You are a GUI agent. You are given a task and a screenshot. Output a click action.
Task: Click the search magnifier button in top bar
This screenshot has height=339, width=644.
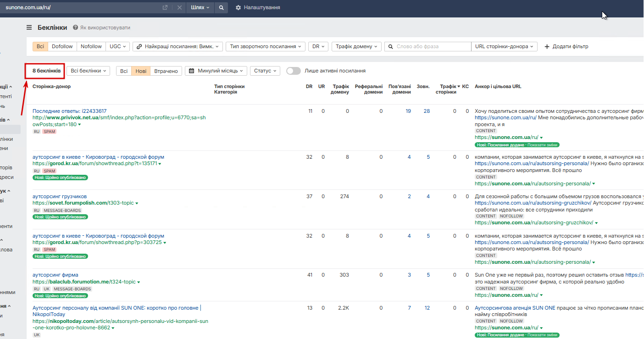[221, 8]
